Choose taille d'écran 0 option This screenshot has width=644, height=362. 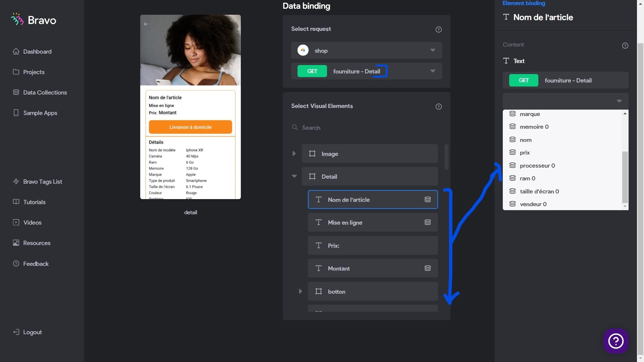tap(562, 191)
